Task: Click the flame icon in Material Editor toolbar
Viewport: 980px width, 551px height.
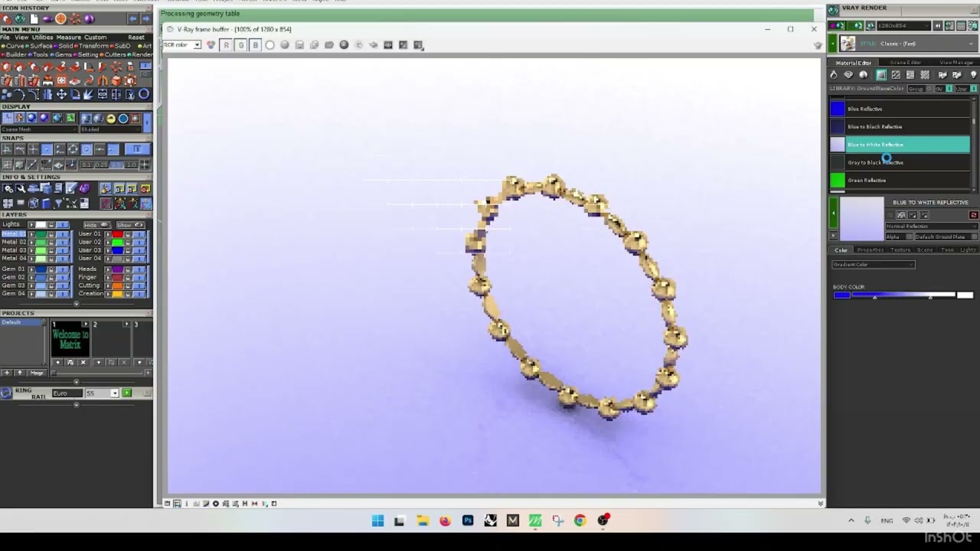Action: click(x=834, y=75)
